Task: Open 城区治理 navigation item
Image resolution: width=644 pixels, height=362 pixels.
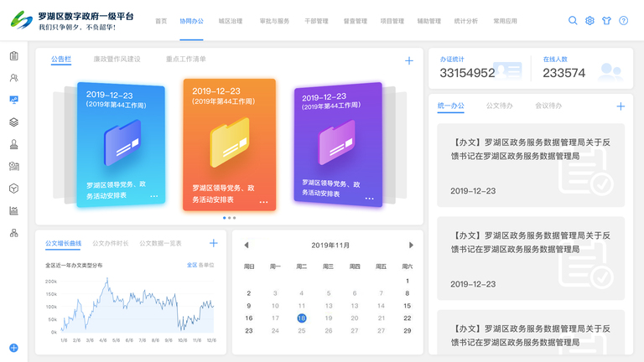Action: click(231, 21)
